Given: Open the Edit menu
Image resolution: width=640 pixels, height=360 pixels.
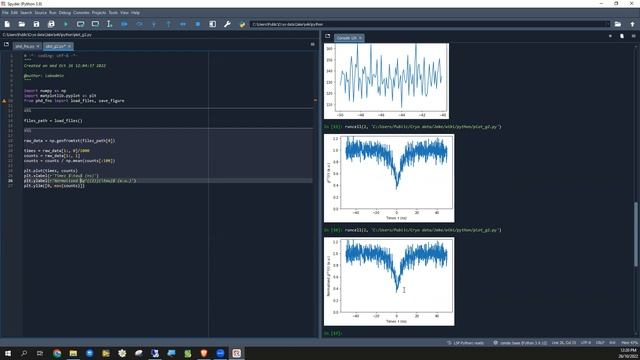Looking at the screenshot, I should pyautogui.click(x=14, y=13).
